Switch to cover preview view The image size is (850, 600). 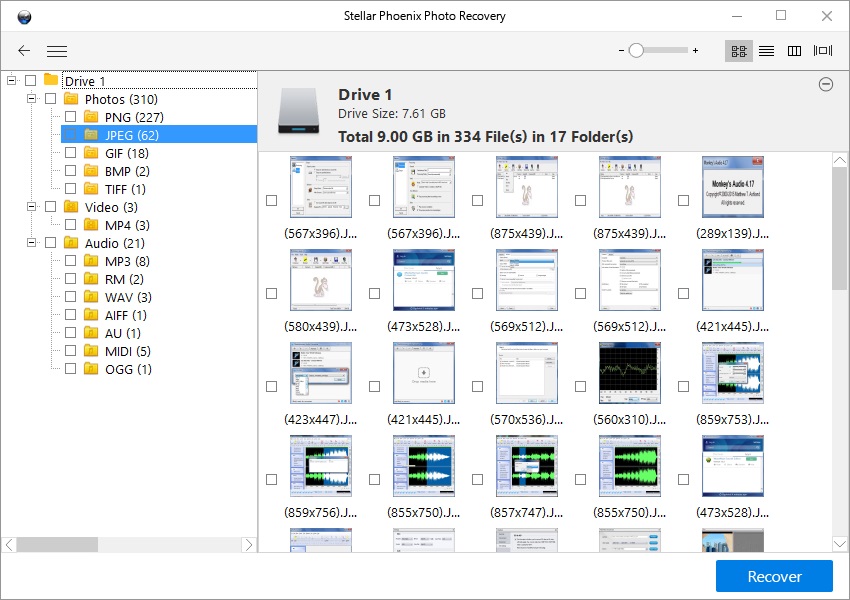[823, 50]
